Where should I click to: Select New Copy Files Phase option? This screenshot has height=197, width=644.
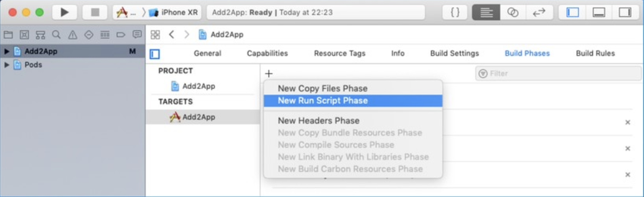pos(322,88)
